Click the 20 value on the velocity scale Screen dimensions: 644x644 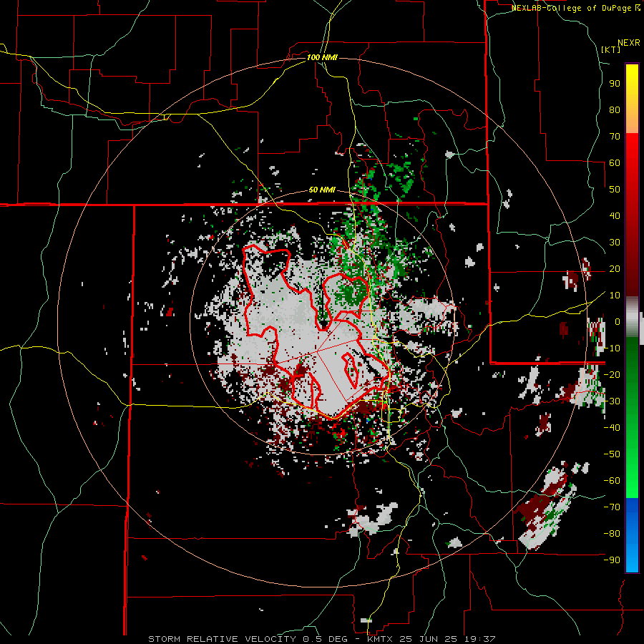click(615, 269)
